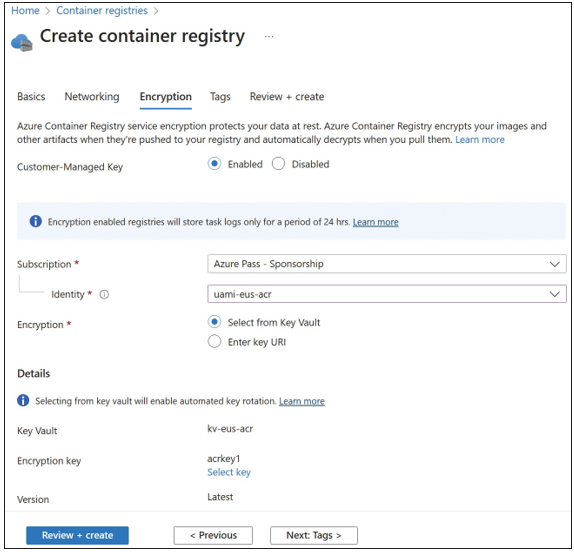Click breadcrumb chevron after Home

tap(48, 11)
